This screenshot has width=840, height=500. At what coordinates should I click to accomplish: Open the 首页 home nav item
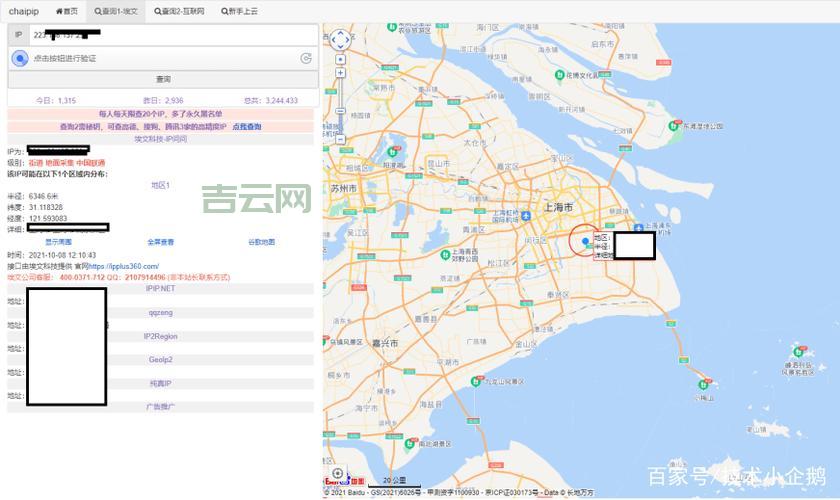pyautogui.click(x=66, y=11)
